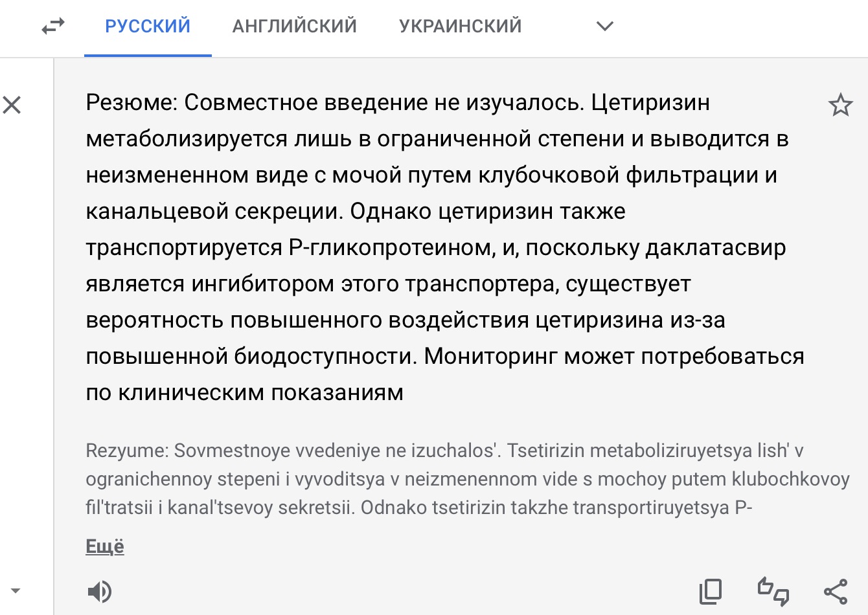This screenshot has width=868, height=615.
Task: Listen to the Russian translation audio
Action: (99, 591)
